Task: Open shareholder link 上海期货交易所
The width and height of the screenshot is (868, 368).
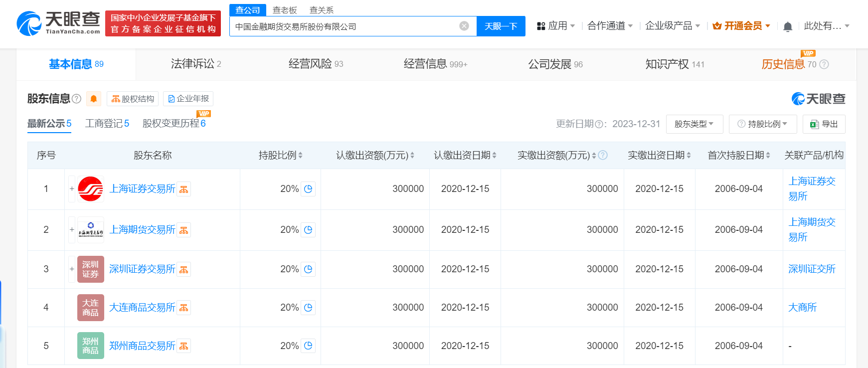Action: [142, 229]
